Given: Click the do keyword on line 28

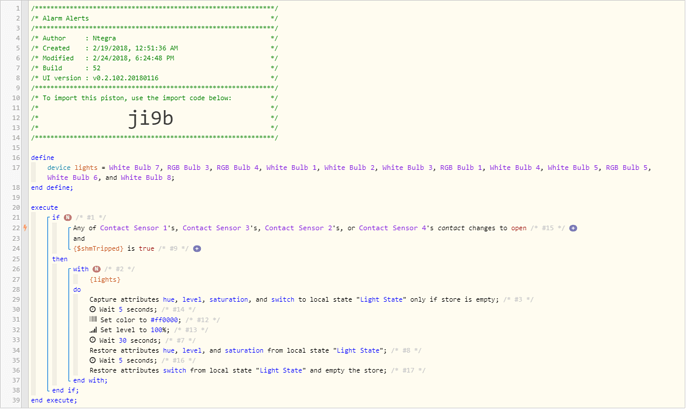Looking at the screenshot, I should (x=77, y=291).
